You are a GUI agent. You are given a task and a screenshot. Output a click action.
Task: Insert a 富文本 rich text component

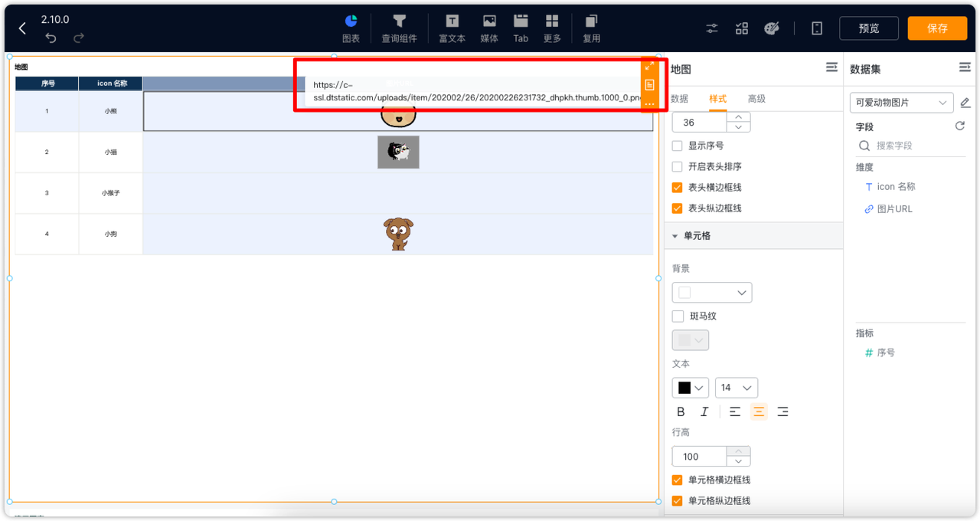452,28
